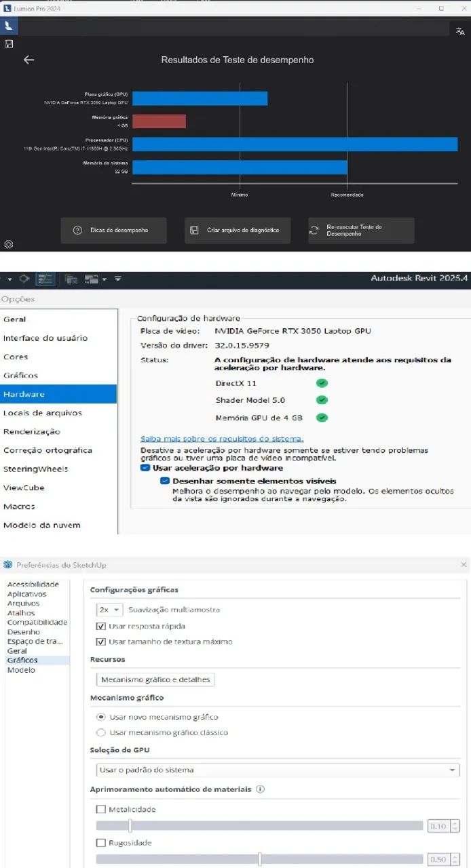Click the Rugosidade 0.50 value stepper
Screen dimensions: 471x868
(x=455, y=860)
